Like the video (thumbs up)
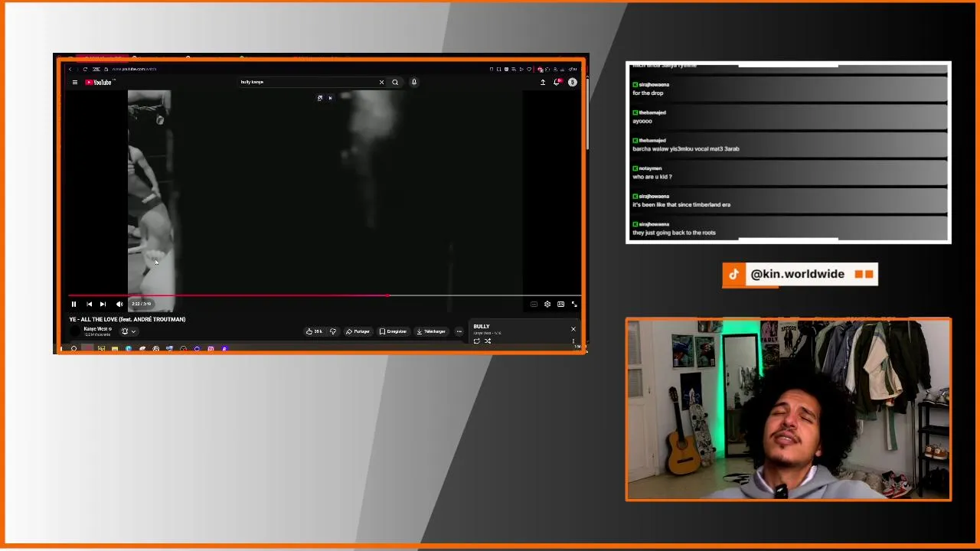 click(x=314, y=331)
